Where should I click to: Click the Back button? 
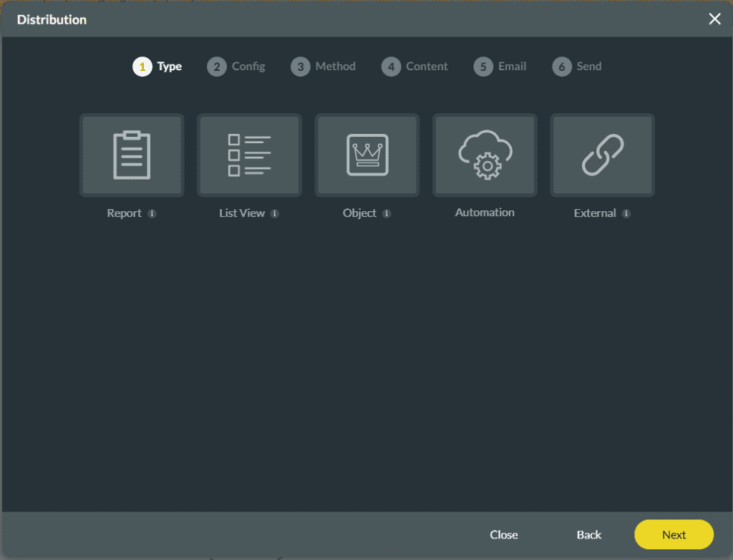588,534
